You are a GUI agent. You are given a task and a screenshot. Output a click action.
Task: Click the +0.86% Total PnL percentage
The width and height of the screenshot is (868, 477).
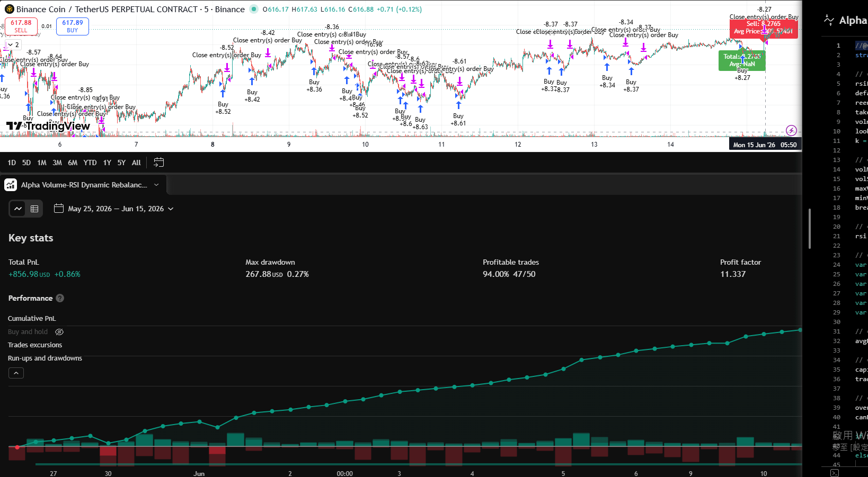(x=67, y=274)
